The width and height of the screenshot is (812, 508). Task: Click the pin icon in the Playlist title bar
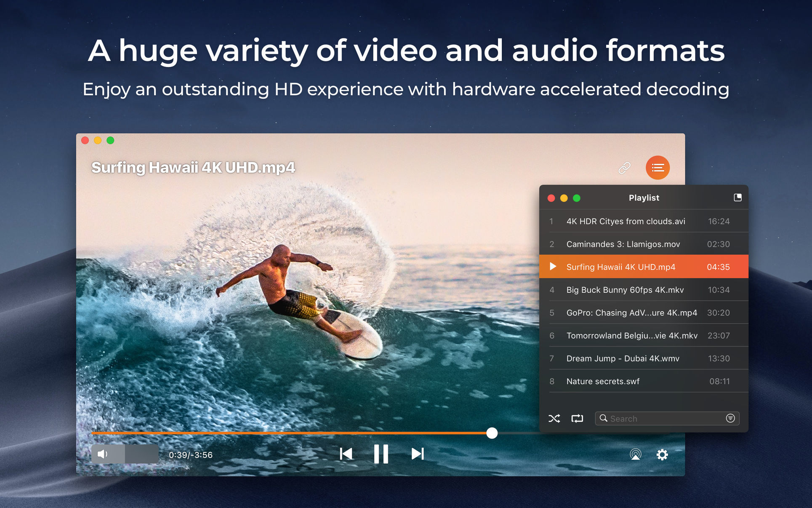[x=737, y=198]
